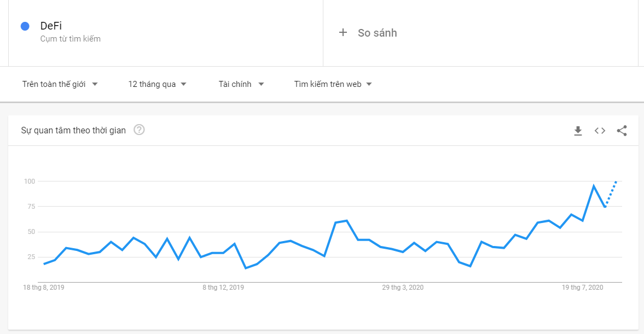Image resolution: width=644 pixels, height=334 pixels.
Task: Click the share chart icon
Action: (x=622, y=131)
